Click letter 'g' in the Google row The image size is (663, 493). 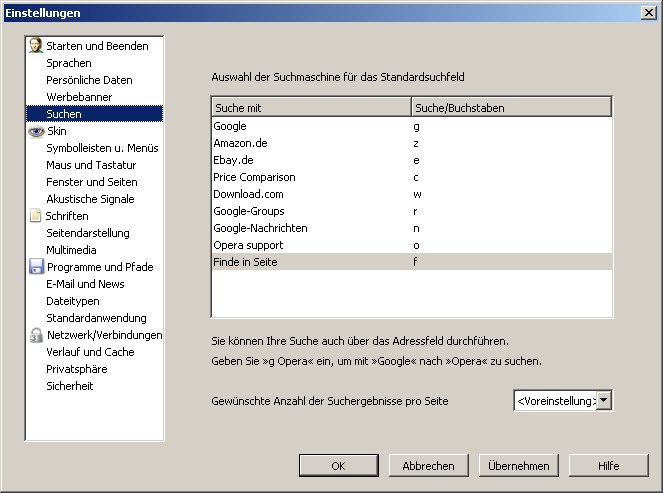pyautogui.click(x=416, y=126)
